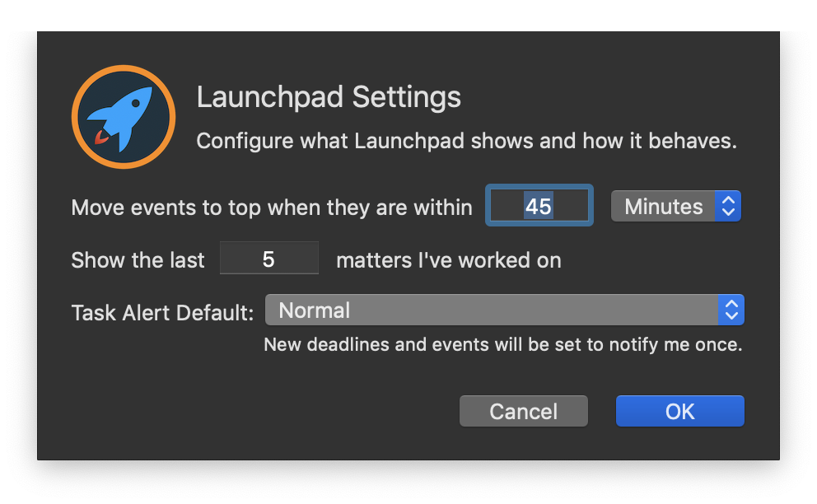The height and width of the screenshot is (504, 817).
Task: Open the Minutes unit dropdown
Action: pyautogui.click(x=676, y=207)
